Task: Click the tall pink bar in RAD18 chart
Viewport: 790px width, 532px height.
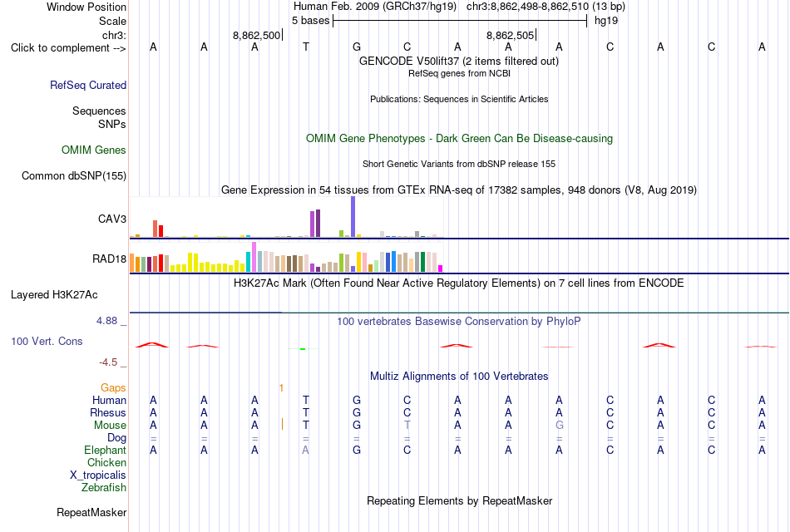Action: click(254, 257)
